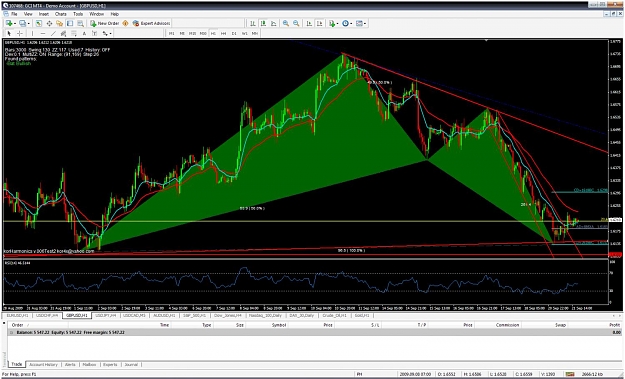Expand the Profiles dropdown arrow
The width and height of the screenshot is (625, 379).
point(29,24)
